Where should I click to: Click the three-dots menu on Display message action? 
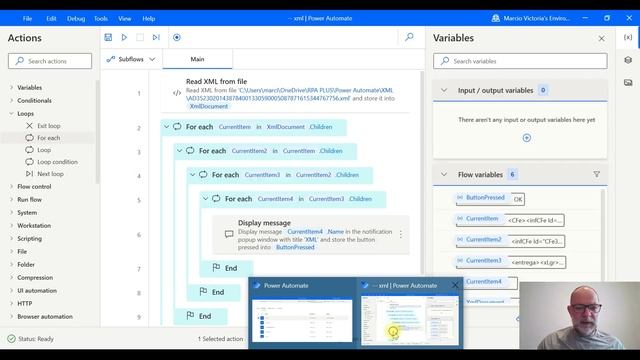point(401,234)
